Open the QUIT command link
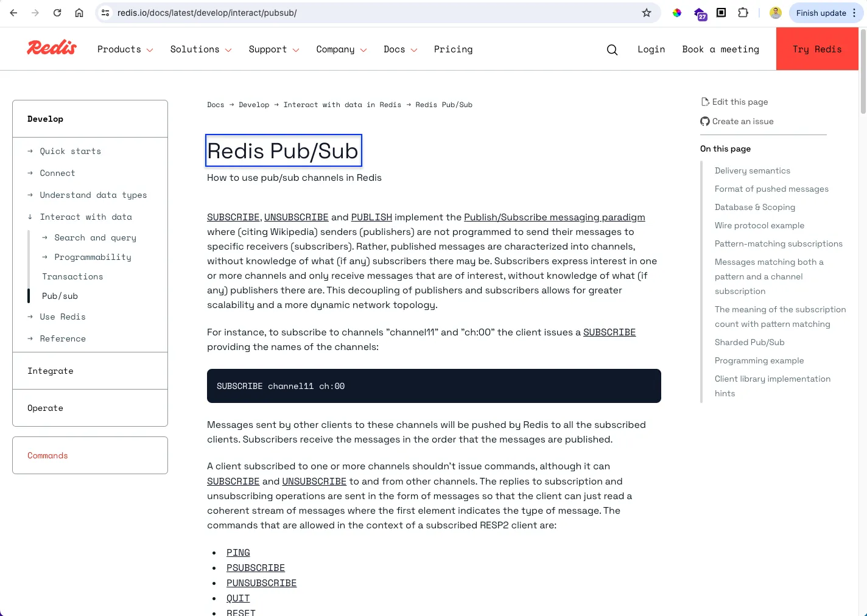This screenshot has height=616, width=867. tap(238, 598)
